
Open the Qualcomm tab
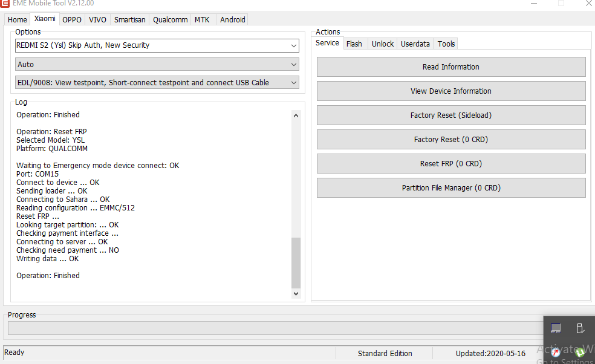point(170,20)
